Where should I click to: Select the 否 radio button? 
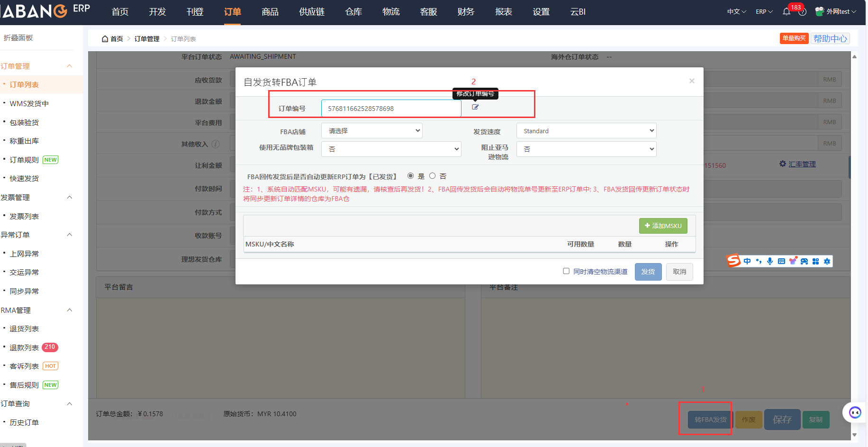[x=433, y=175]
